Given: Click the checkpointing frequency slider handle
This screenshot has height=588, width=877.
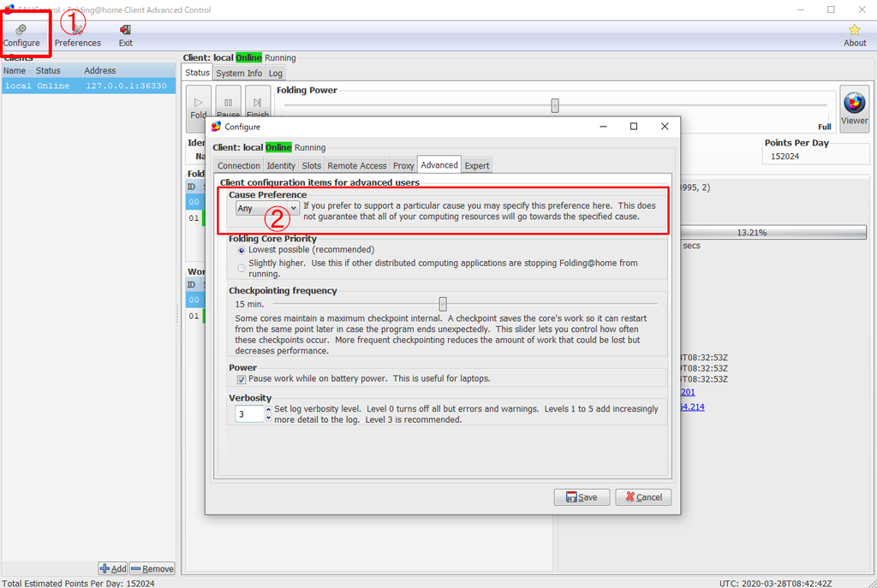Looking at the screenshot, I should 443,304.
